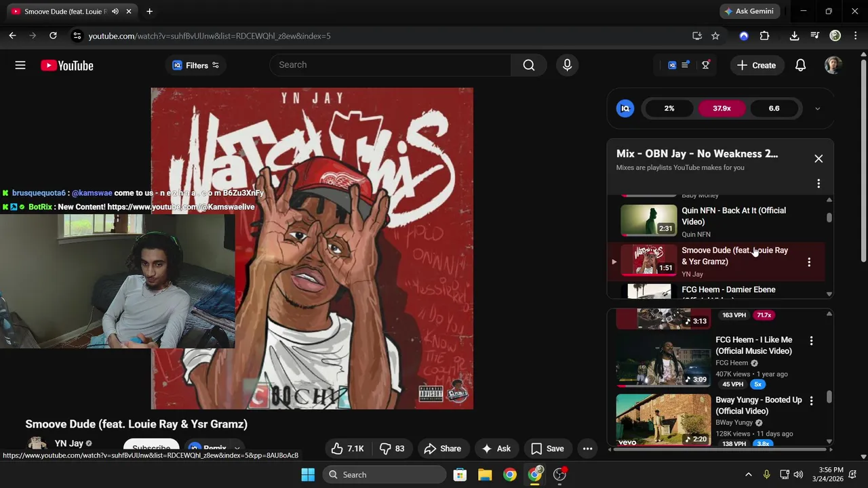868x488 pixels.
Task: Open YouTube account avatar menu
Action: (x=833, y=65)
